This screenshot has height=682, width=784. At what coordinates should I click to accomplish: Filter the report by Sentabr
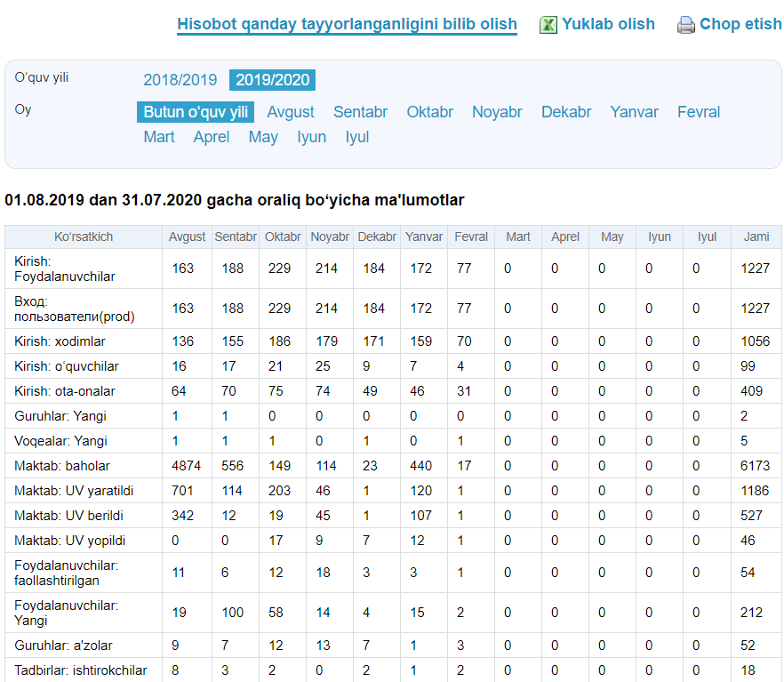[360, 112]
